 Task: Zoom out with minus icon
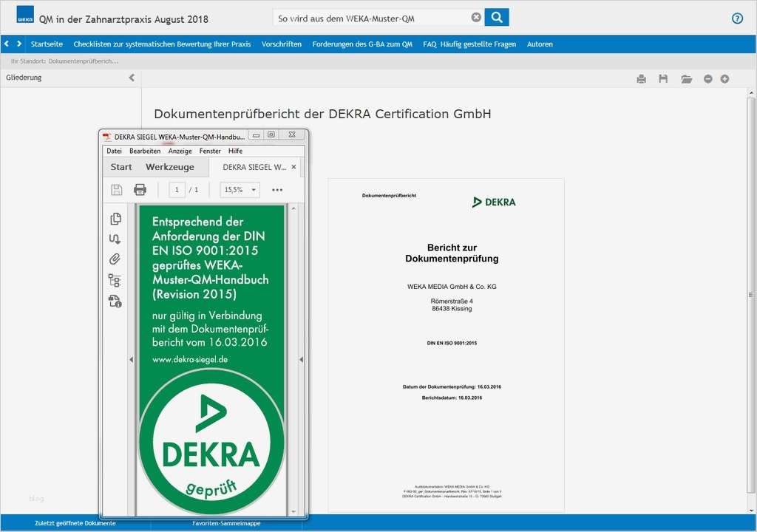click(707, 78)
